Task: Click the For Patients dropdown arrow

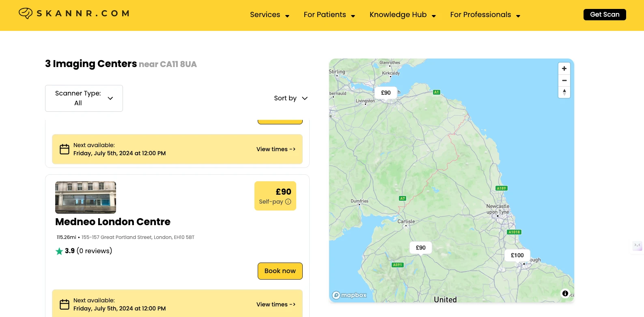Action: pyautogui.click(x=353, y=16)
